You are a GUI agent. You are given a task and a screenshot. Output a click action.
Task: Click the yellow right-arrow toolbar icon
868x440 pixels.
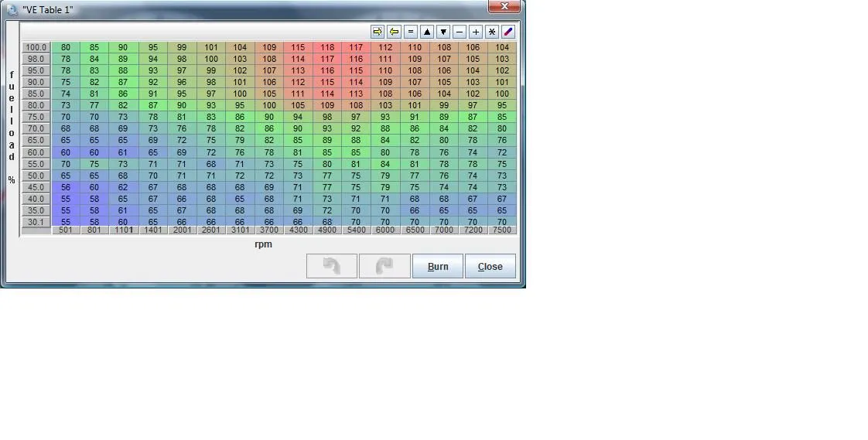coord(378,32)
